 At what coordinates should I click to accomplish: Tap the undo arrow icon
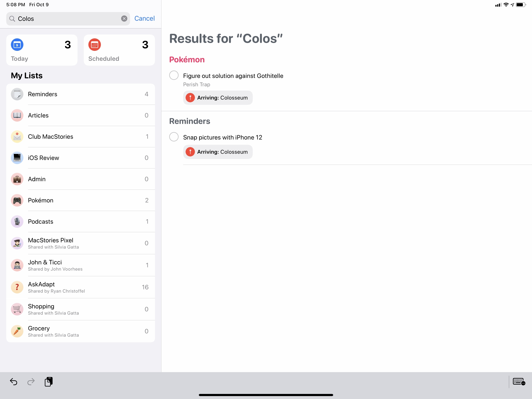coord(13,382)
